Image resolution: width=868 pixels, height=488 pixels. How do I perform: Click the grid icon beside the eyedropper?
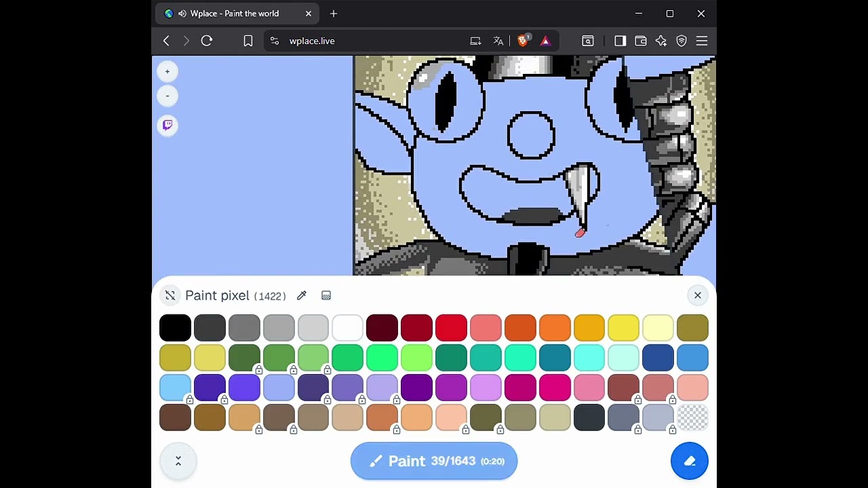[326, 296]
